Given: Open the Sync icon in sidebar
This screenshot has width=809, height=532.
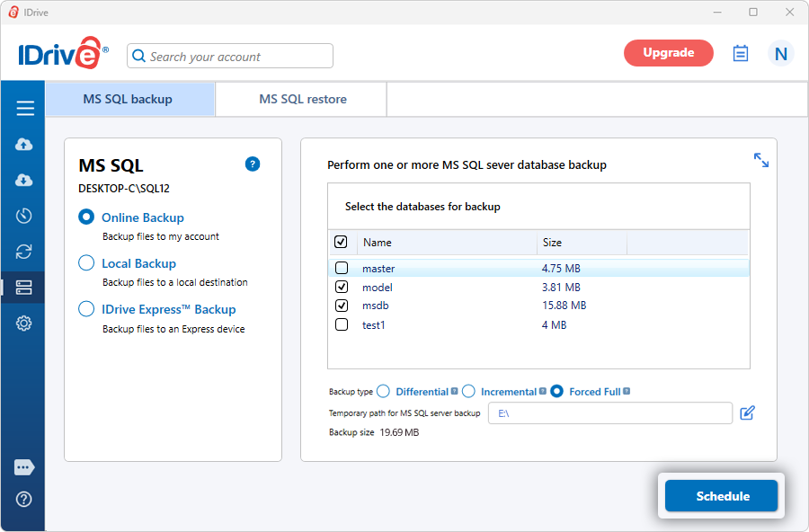Looking at the screenshot, I should tap(23, 252).
